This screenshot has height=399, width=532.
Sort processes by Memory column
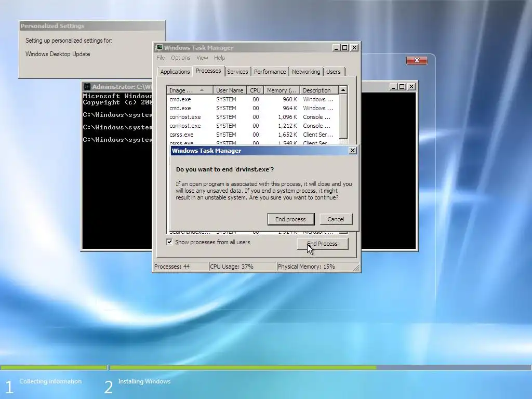coord(282,90)
